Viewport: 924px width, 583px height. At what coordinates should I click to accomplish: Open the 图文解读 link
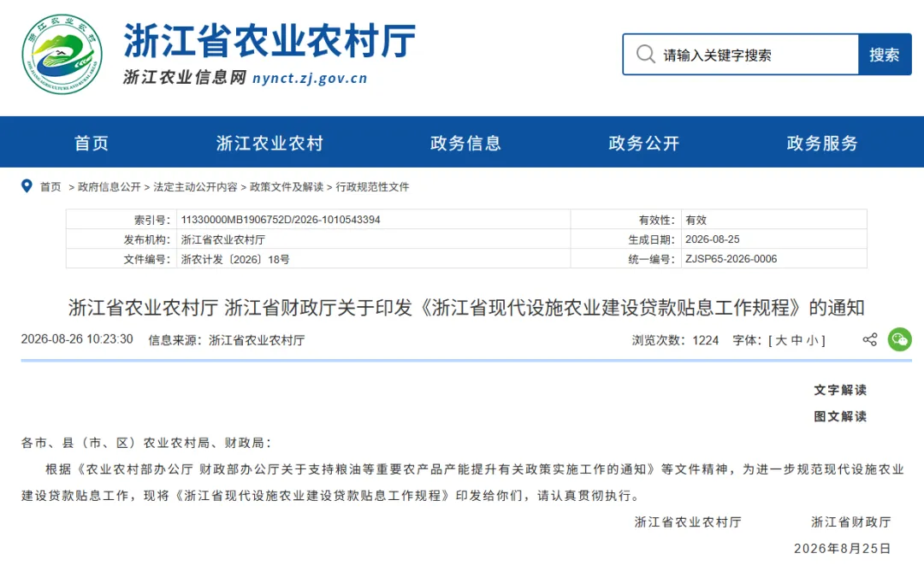[x=840, y=416]
